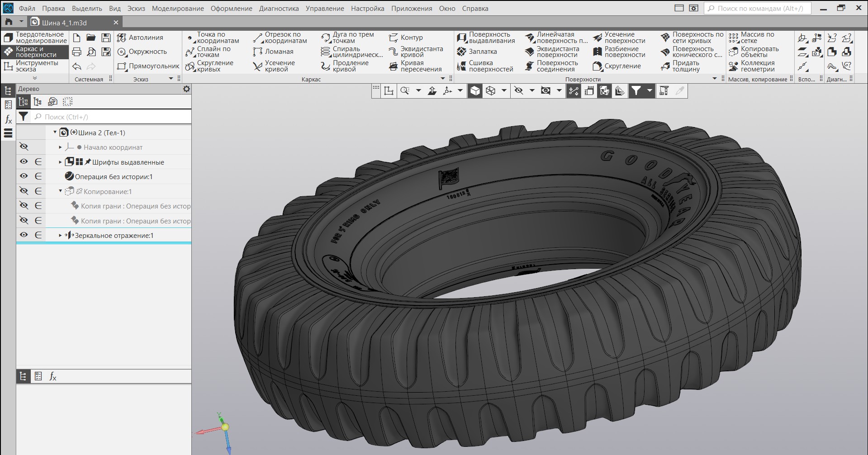Viewport: 868px width, 455px height.
Task: Expand the Зеркальное отражение:1 tree node
Action: [61, 235]
